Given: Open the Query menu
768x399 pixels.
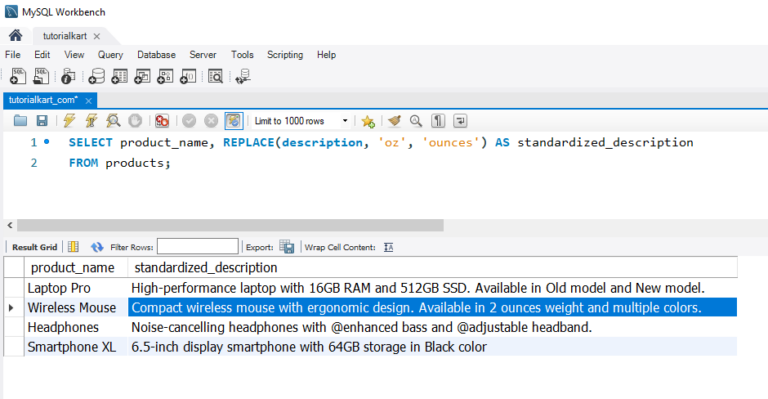Looking at the screenshot, I should [110, 55].
